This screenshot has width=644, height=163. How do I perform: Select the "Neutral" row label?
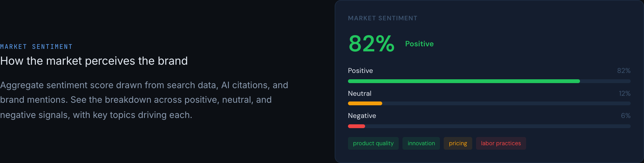tap(359, 94)
